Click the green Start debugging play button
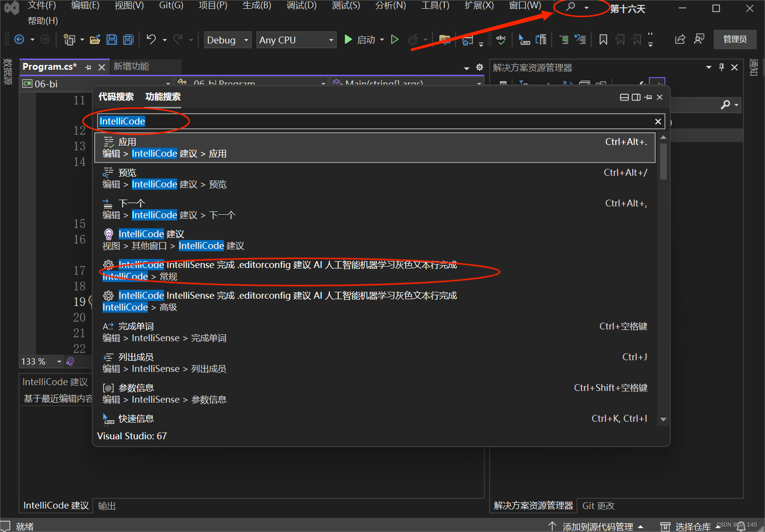The image size is (765, 532). (x=348, y=40)
